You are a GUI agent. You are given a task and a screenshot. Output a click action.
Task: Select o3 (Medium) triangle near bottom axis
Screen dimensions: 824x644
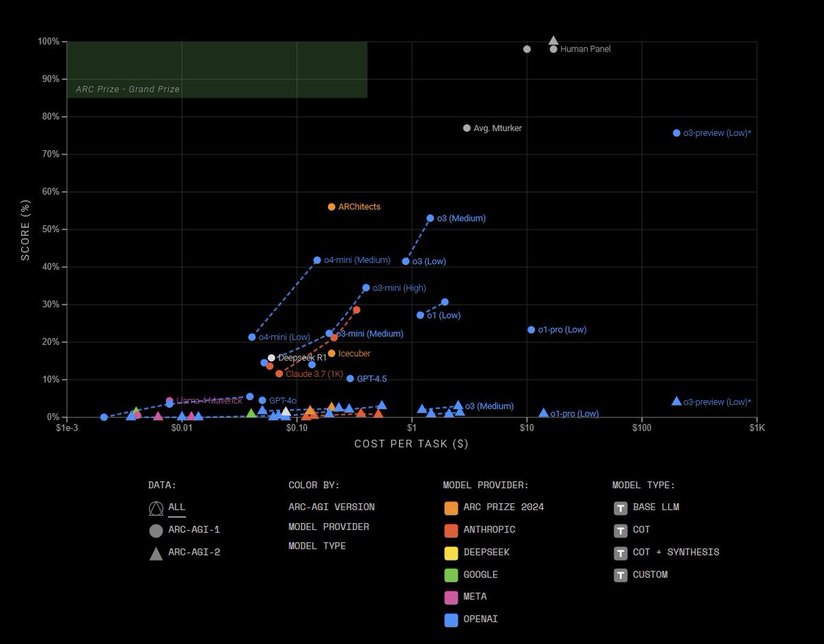(x=458, y=406)
